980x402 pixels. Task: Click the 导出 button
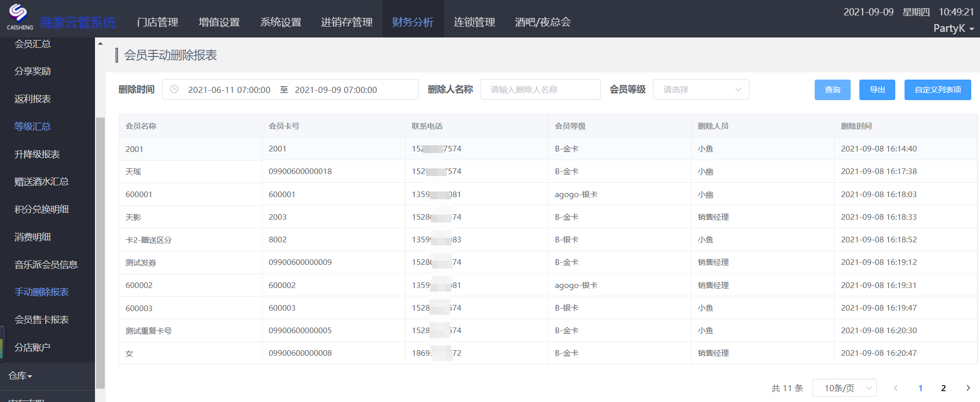(877, 90)
